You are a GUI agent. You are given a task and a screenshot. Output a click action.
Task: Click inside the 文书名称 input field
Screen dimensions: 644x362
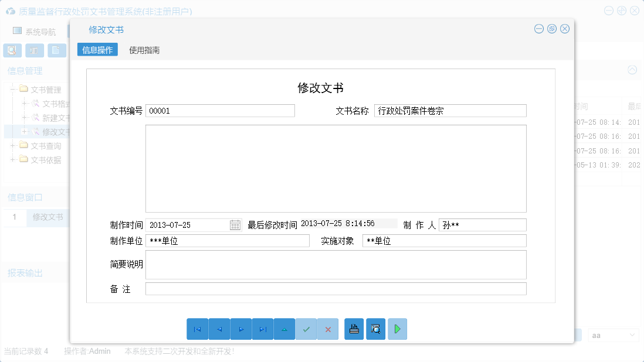[x=450, y=110]
